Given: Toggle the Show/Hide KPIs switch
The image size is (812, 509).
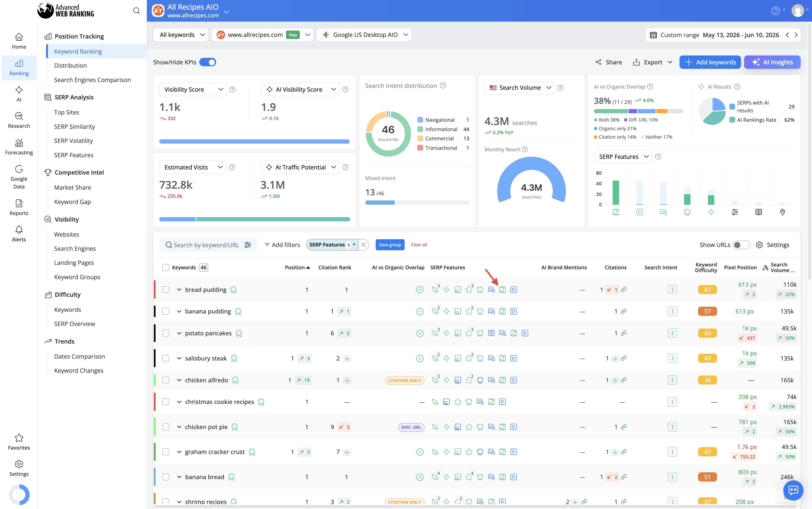Looking at the screenshot, I should pyautogui.click(x=208, y=62).
